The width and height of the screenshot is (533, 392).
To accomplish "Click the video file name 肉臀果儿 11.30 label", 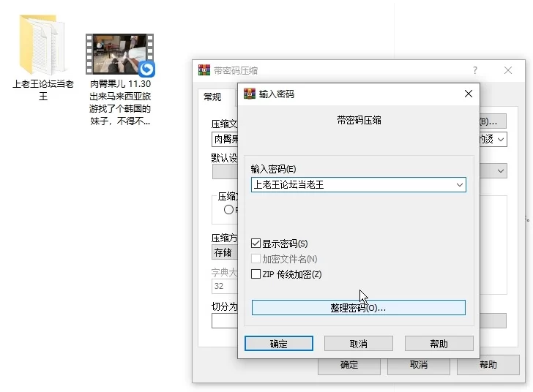I will 120,102.
